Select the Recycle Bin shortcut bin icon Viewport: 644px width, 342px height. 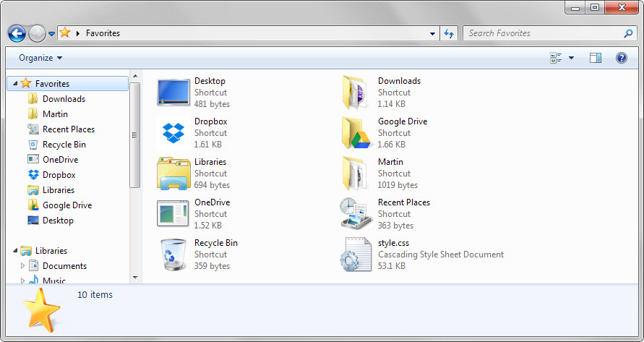point(173,255)
